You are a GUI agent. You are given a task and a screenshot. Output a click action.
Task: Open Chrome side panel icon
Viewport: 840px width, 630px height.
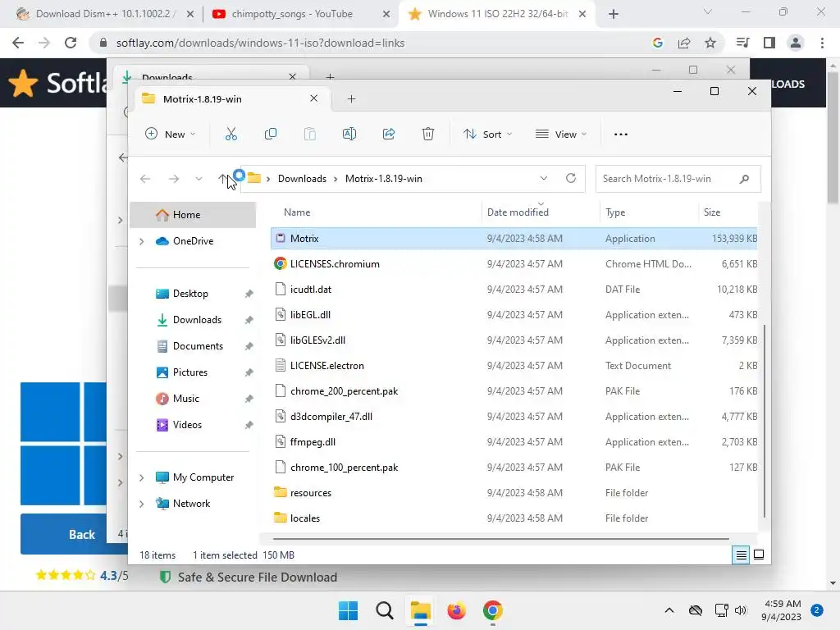point(769,43)
